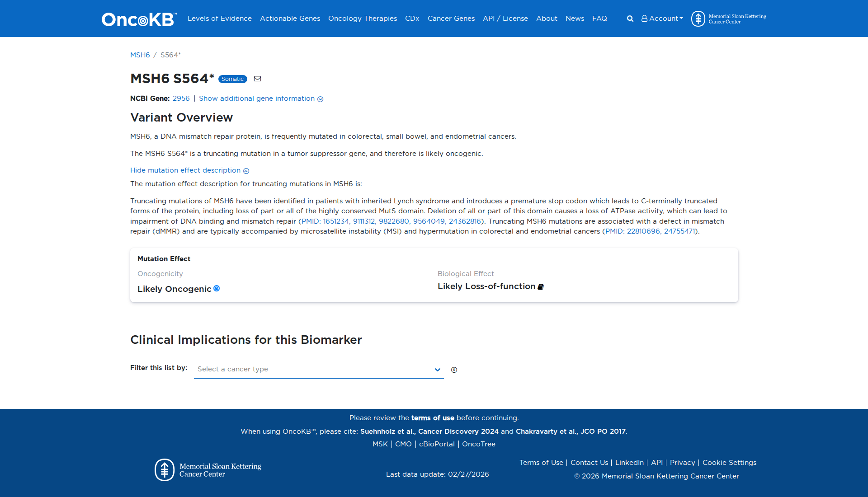The image size is (868, 497).
Task: Click the email/feedback envelope icon beside S564*
Action: 258,79
